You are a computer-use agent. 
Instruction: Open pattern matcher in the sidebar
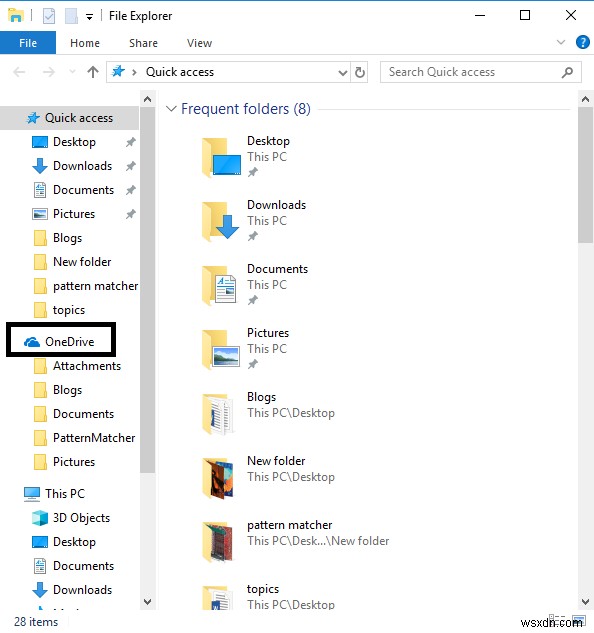tap(95, 286)
